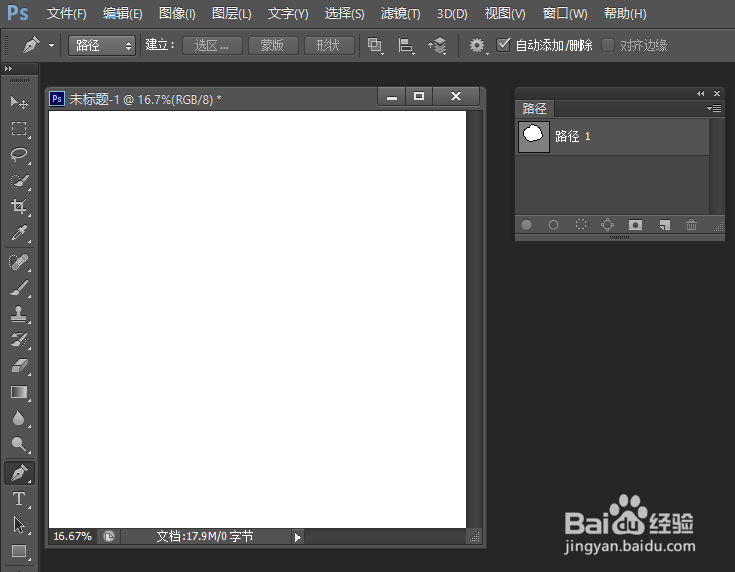The image size is (735, 572).
Task: Open the 路径 tool mode dropdown
Action: [x=102, y=45]
